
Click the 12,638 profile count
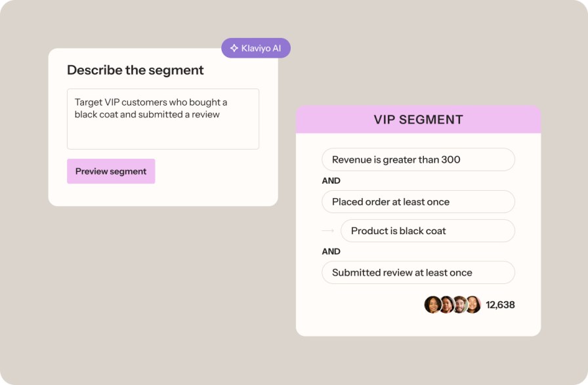click(x=500, y=304)
